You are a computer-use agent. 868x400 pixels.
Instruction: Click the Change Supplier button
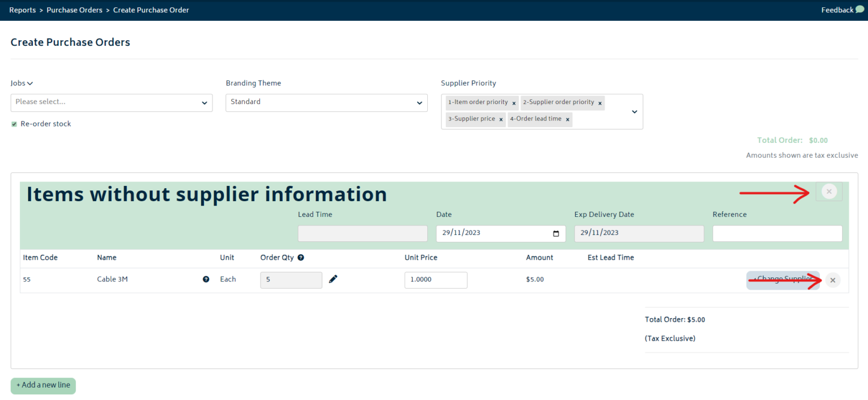pos(783,279)
